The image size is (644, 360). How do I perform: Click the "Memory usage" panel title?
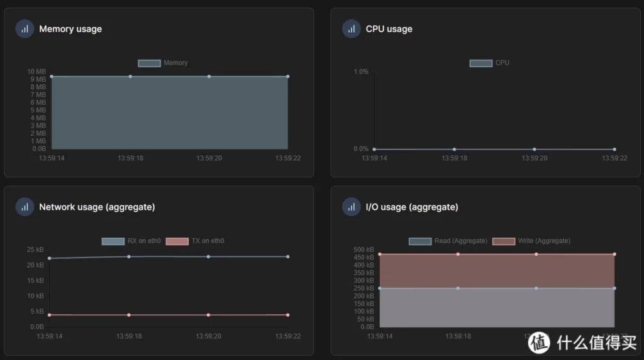click(x=70, y=29)
